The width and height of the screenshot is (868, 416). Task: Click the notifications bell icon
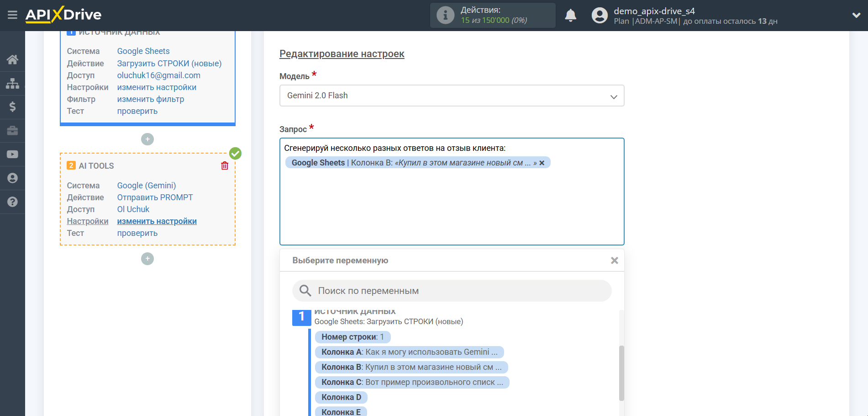click(570, 16)
